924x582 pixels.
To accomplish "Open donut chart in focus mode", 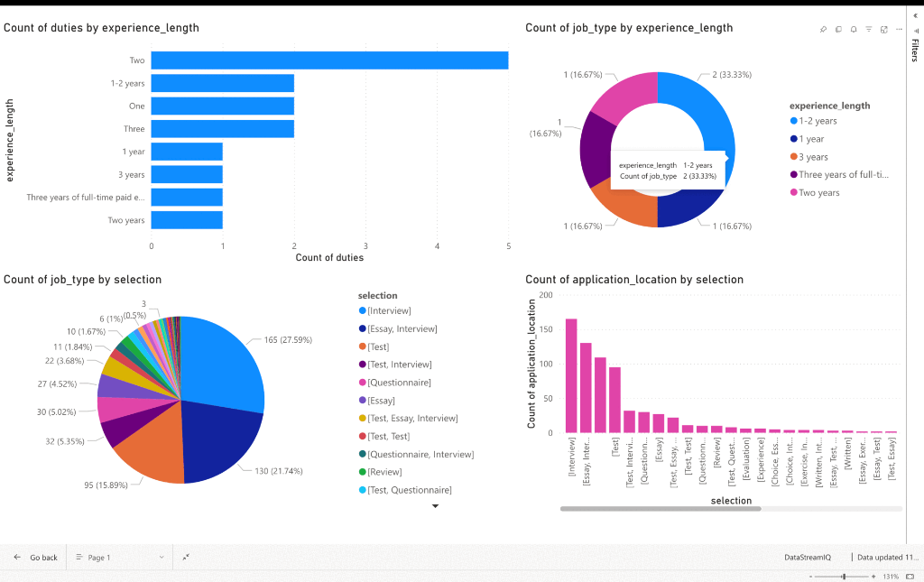I will point(883,30).
